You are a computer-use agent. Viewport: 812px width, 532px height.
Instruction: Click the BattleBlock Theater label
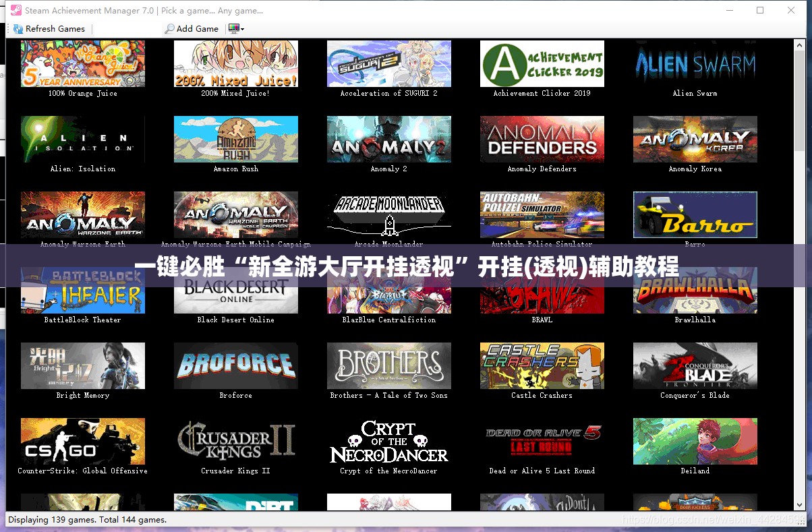[x=83, y=320]
